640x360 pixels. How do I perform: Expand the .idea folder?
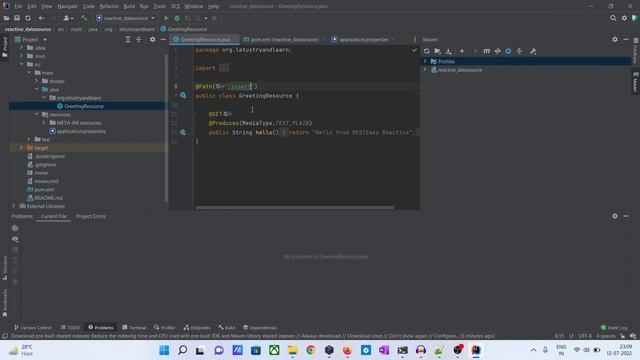point(22,48)
